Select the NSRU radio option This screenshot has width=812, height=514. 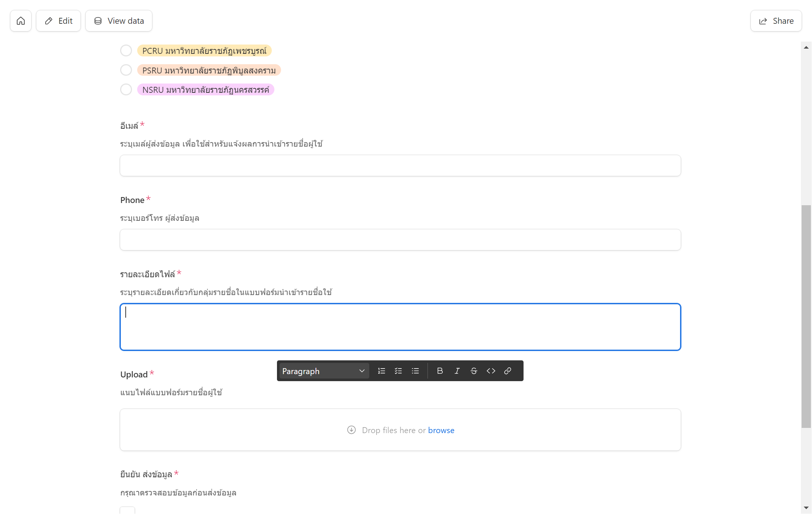(x=126, y=89)
